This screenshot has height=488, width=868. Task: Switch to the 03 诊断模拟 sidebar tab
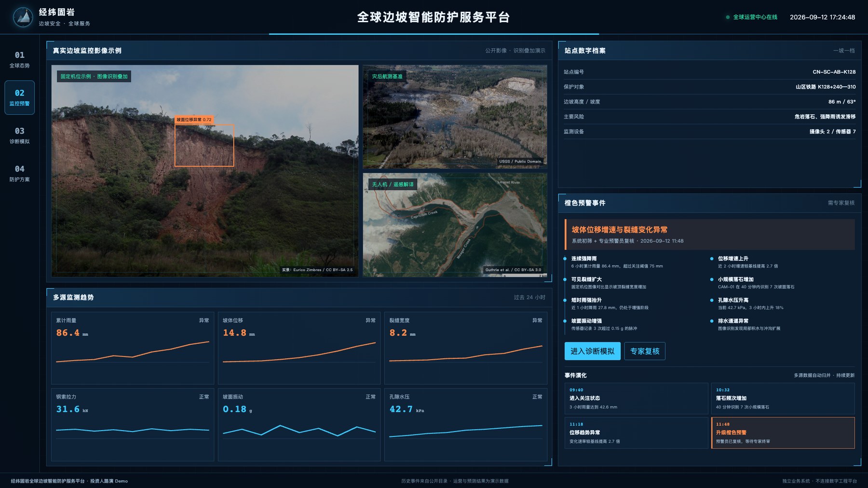[19, 136]
